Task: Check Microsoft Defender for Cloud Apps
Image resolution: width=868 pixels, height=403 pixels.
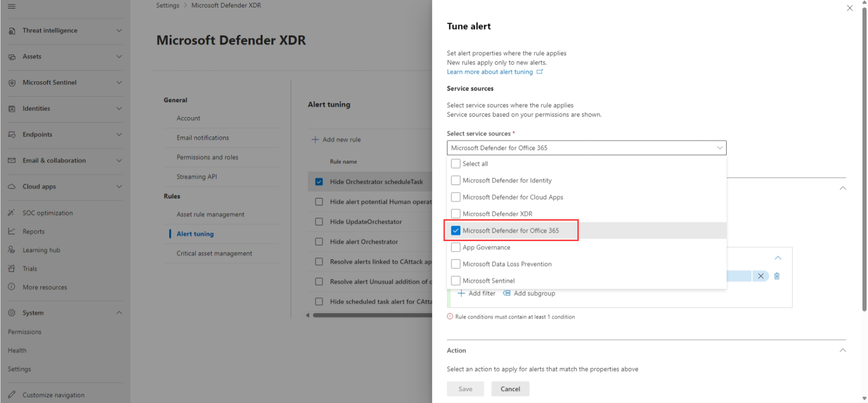Action: [x=455, y=197]
